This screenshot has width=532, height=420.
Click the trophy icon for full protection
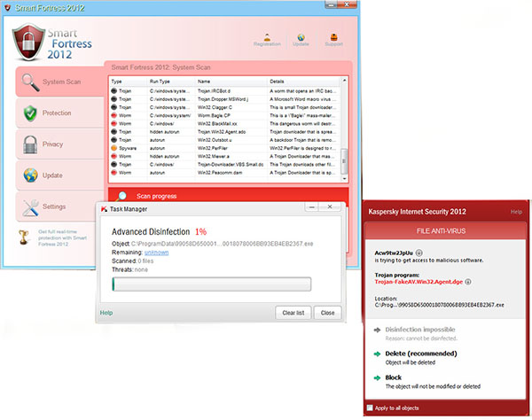[x=23, y=237]
